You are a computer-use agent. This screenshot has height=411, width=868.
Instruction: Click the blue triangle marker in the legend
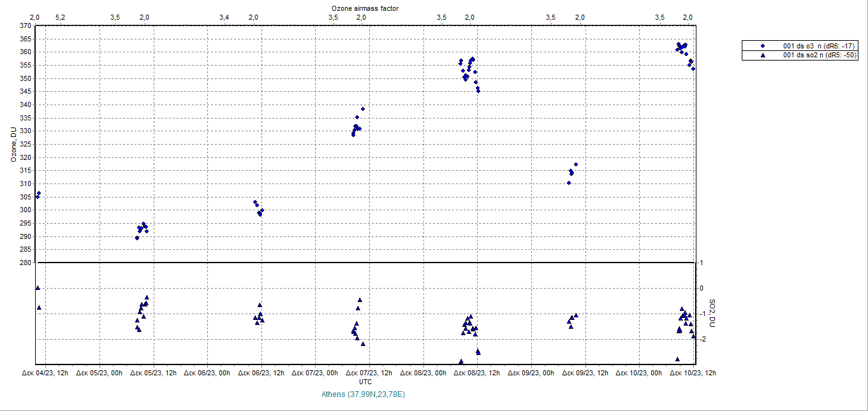[x=763, y=55]
